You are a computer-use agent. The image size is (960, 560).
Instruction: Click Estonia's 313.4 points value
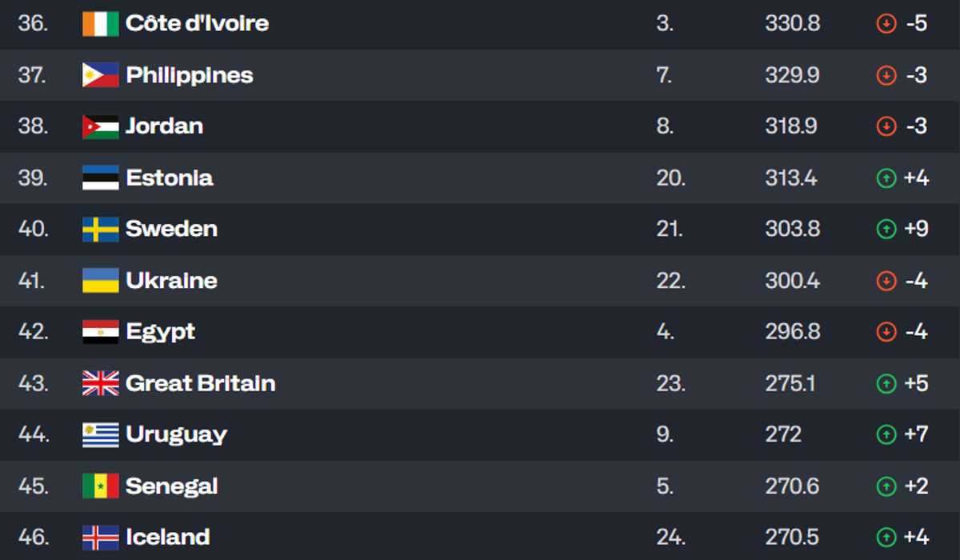790,178
